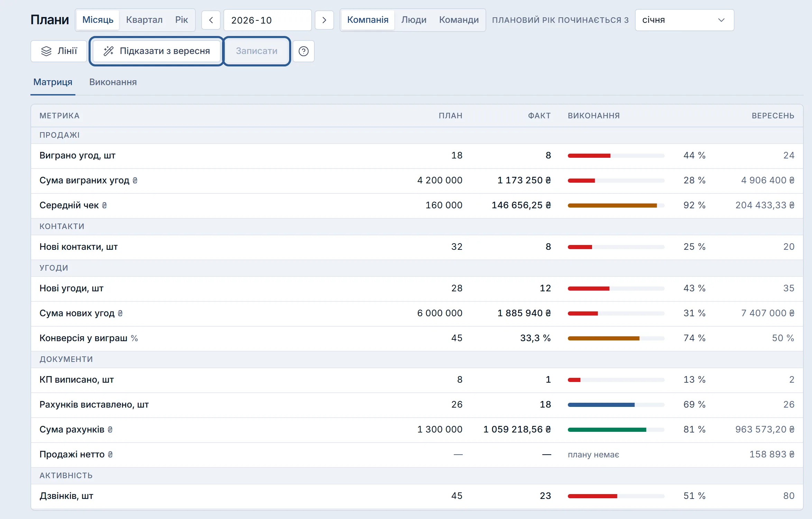The height and width of the screenshot is (519, 812).
Task: Click the плану немає text
Action: 593,455
